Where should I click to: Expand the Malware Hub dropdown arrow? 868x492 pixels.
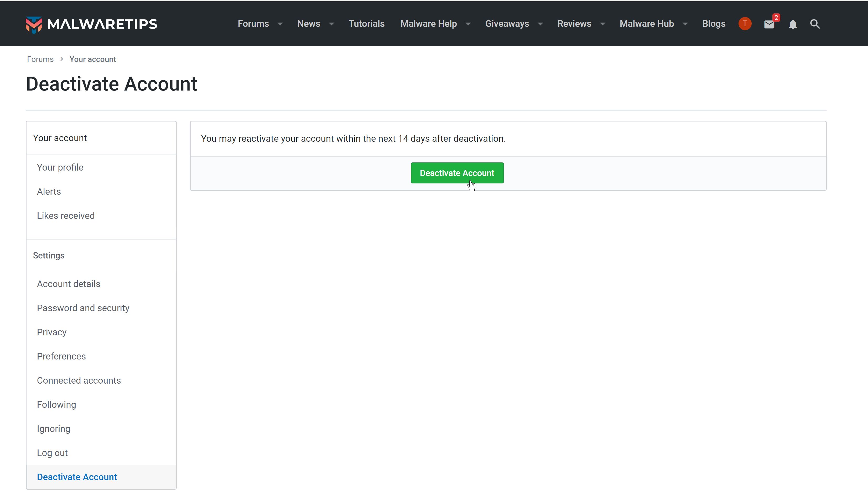pyautogui.click(x=685, y=24)
